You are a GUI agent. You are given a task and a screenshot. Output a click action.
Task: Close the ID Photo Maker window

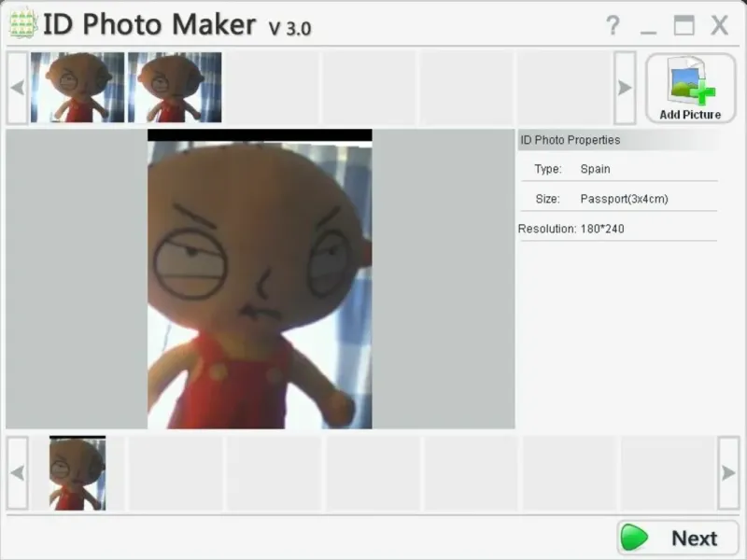point(719,25)
